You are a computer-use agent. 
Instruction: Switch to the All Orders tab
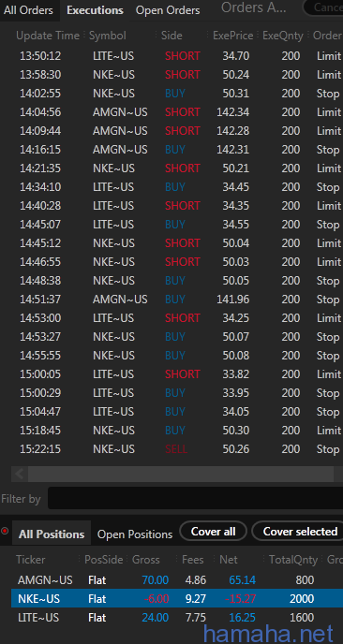click(x=28, y=10)
